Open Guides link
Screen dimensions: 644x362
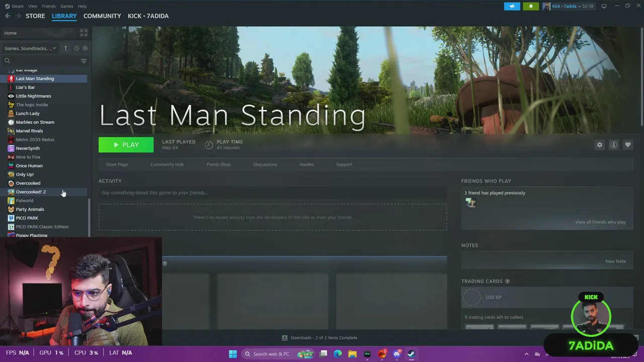(306, 164)
